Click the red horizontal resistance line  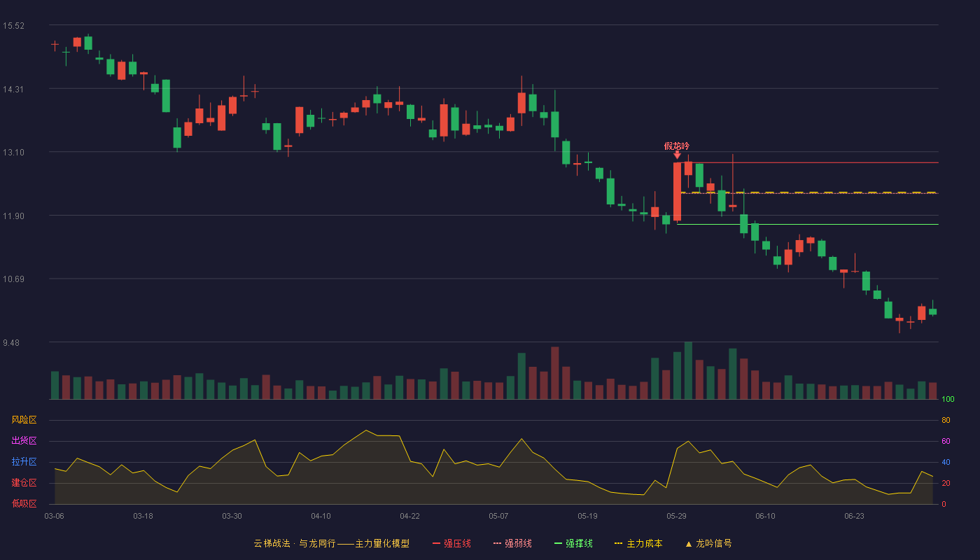click(x=808, y=162)
